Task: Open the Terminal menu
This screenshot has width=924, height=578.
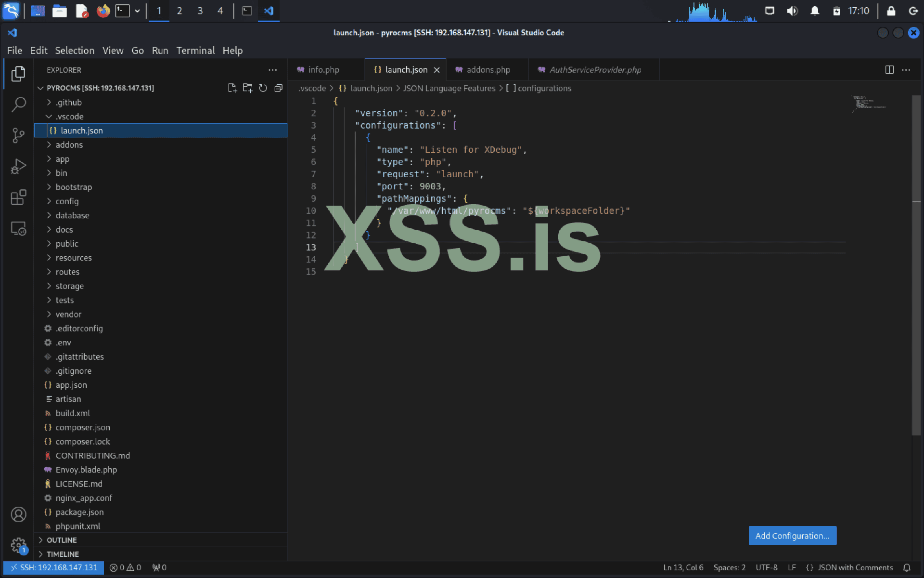Action: click(x=195, y=51)
